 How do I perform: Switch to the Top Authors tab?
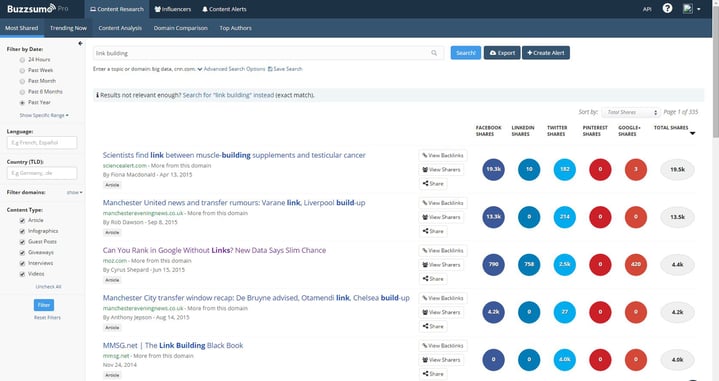235,28
